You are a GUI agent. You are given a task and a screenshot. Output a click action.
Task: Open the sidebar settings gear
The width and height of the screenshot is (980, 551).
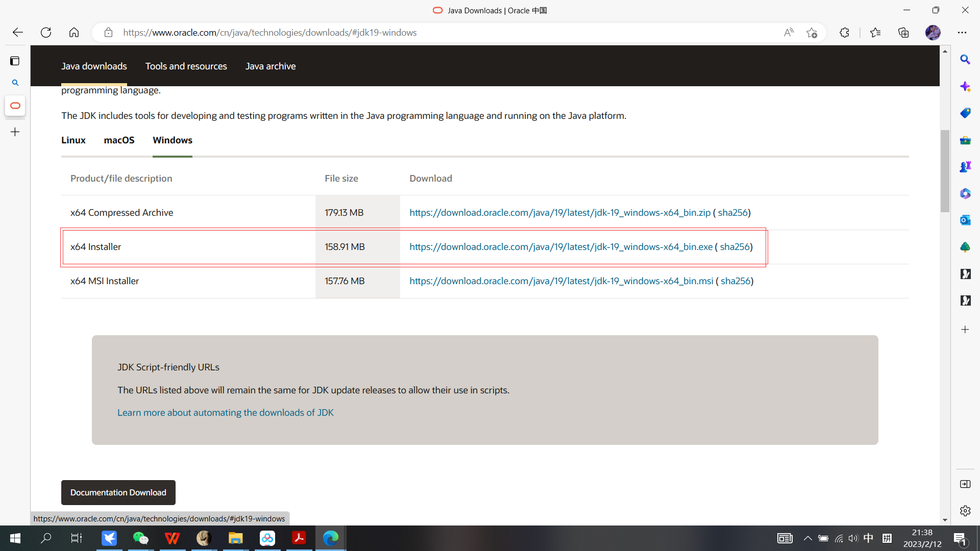pos(965,511)
